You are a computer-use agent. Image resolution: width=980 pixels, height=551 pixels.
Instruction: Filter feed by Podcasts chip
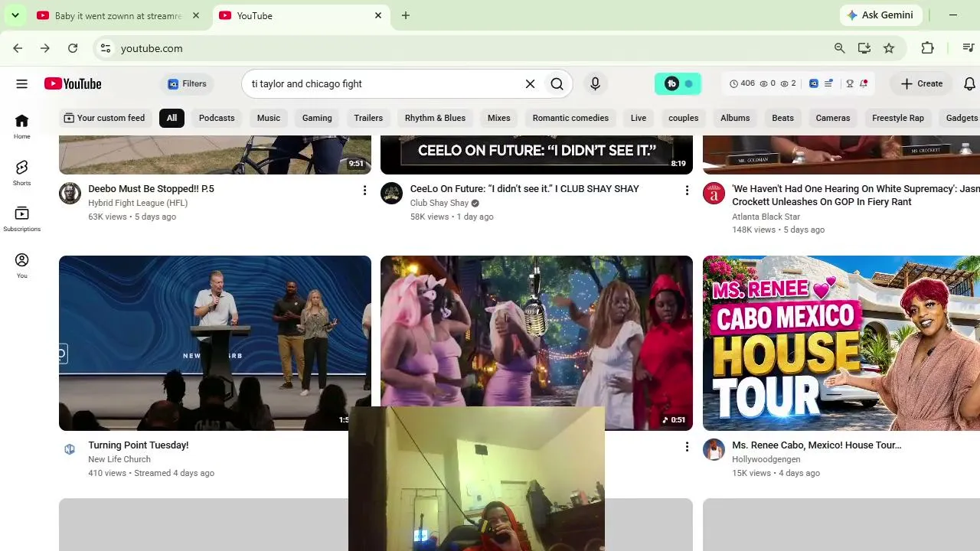point(217,118)
